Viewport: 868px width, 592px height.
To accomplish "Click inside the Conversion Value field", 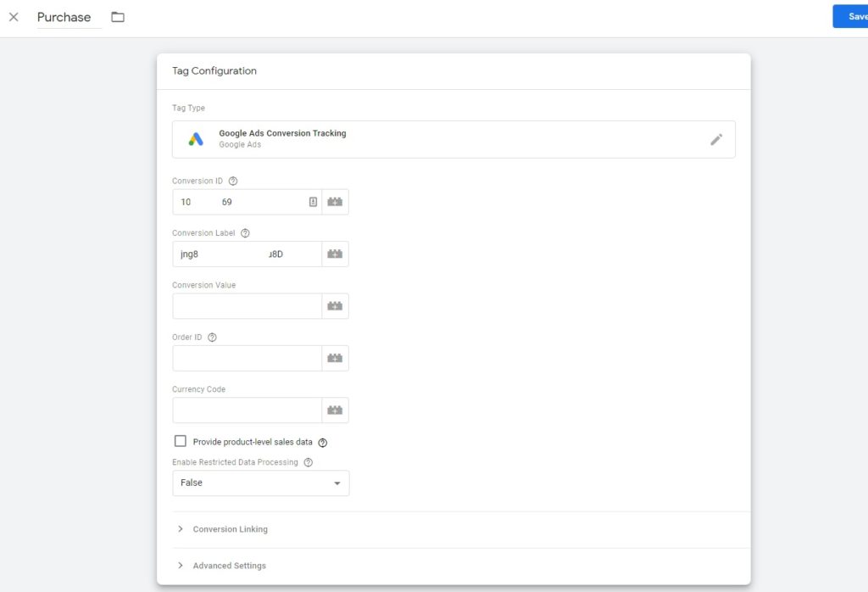I will click(x=246, y=305).
